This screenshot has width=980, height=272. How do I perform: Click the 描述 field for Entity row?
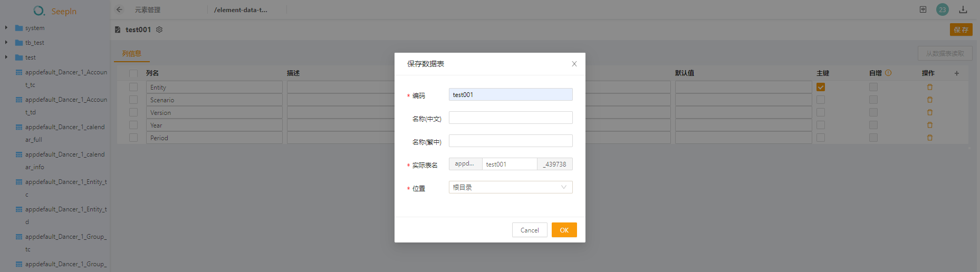(x=341, y=87)
